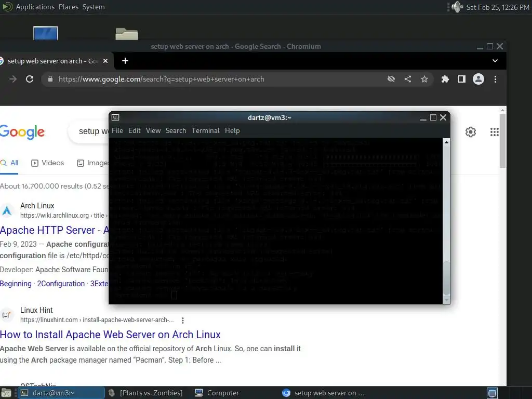Open the Terminal menu in the terminal
Screen dimensions: 532x399
click(206, 130)
